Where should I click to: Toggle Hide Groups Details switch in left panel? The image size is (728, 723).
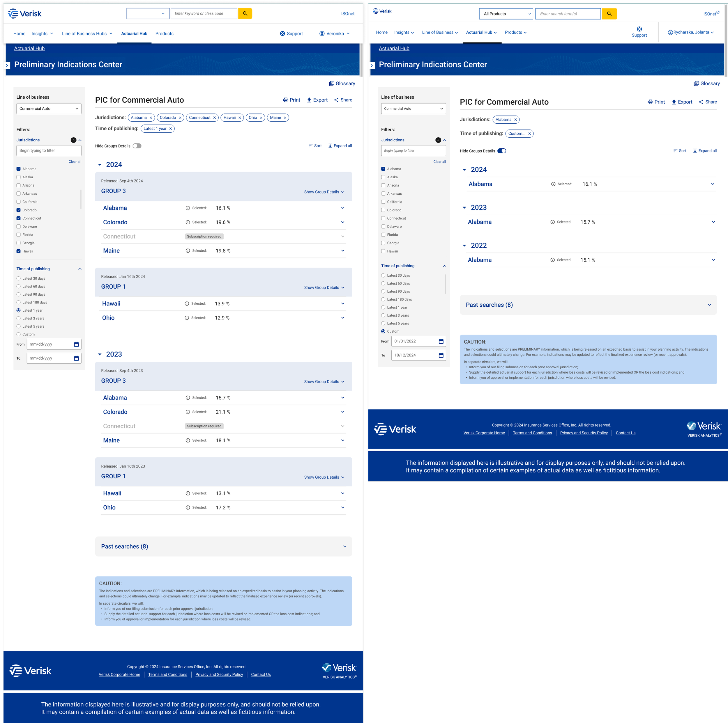[x=137, y=146]
